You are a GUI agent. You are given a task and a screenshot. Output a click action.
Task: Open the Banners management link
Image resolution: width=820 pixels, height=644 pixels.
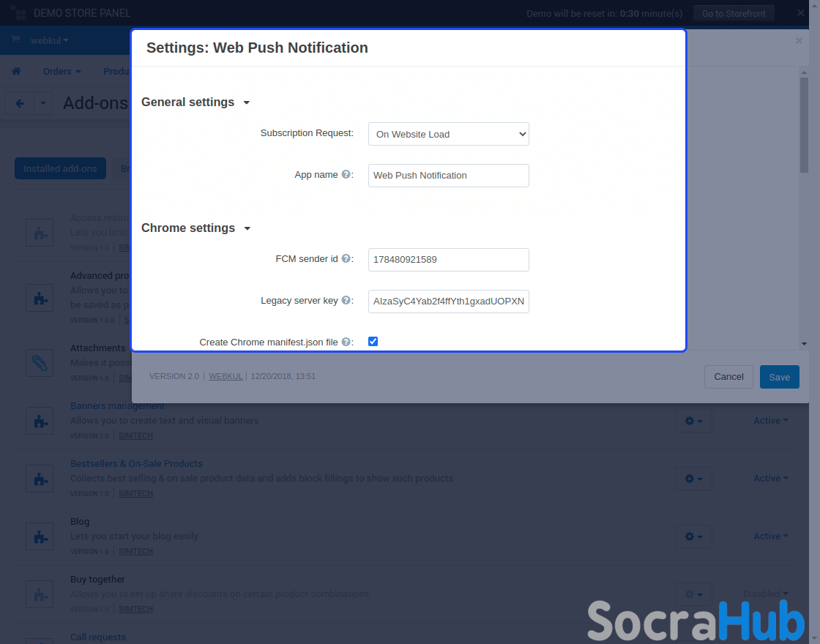click(117, 406)
